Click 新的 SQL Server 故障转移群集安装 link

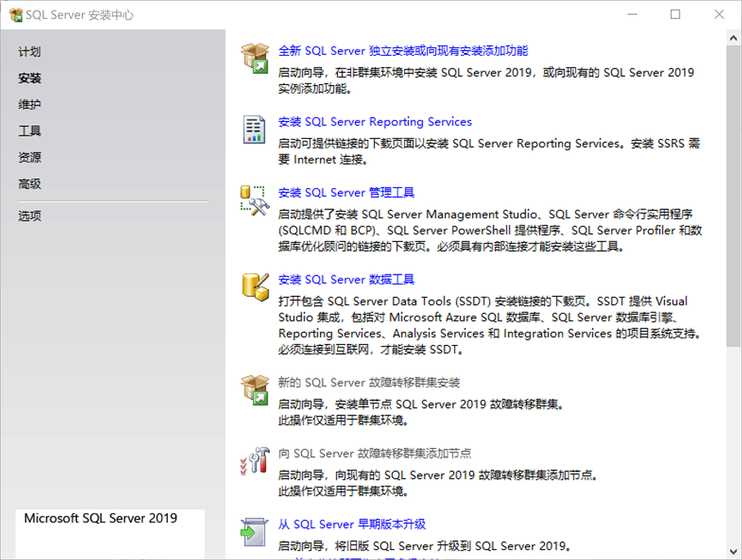click(369, 383)
